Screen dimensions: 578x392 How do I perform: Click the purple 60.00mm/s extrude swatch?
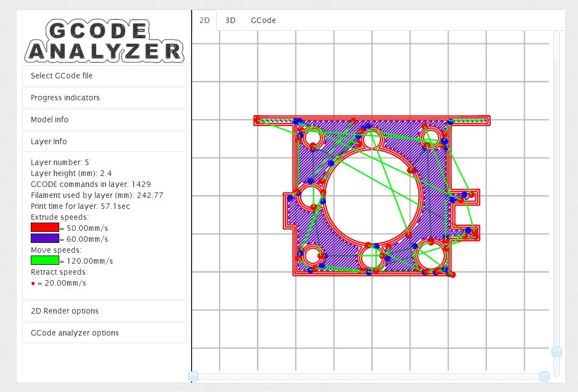coord(45,238)
